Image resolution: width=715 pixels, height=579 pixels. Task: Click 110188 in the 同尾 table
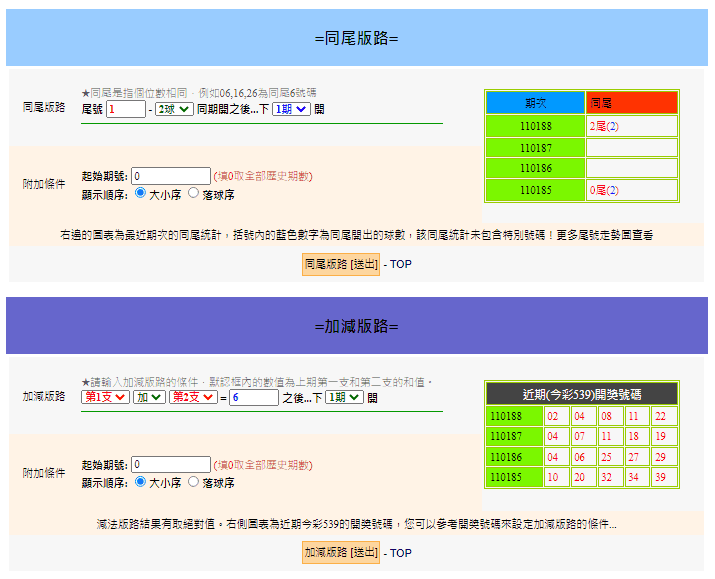(536, 126)
